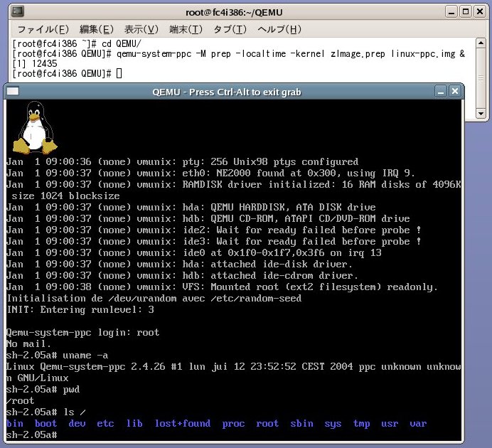Click the eth0 NE2000 found log line
Screen dimensions: 492x448
pyautogui.click(x=210, y=173)
